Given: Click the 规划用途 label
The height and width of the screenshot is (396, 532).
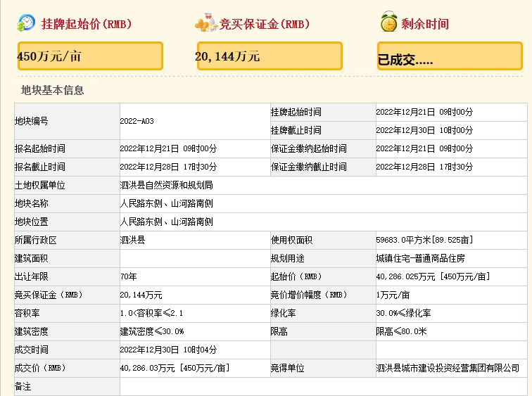Looking at the screenshot, I should point(287,258).
